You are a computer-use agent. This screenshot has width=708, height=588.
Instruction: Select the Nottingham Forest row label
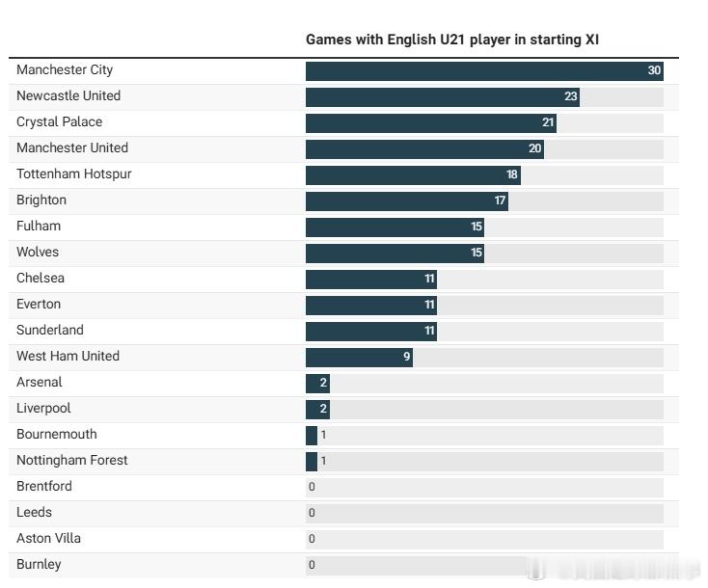click(x=72, y=461)
